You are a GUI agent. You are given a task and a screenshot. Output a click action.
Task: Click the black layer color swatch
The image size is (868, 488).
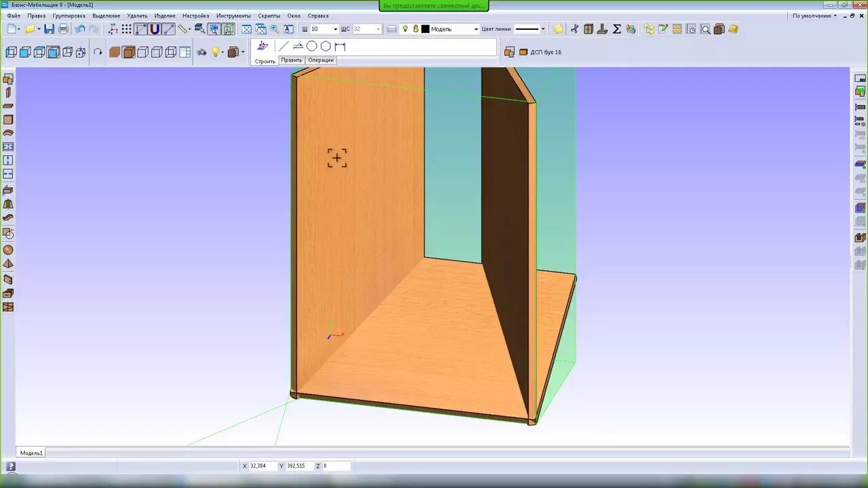click(x=425, y=29)
